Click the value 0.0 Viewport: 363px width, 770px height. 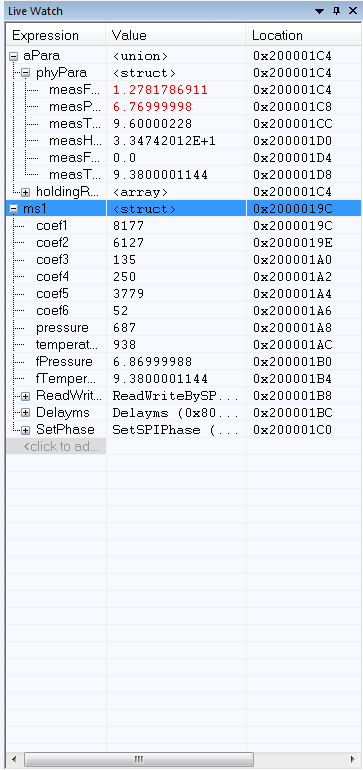click(124, 158)
